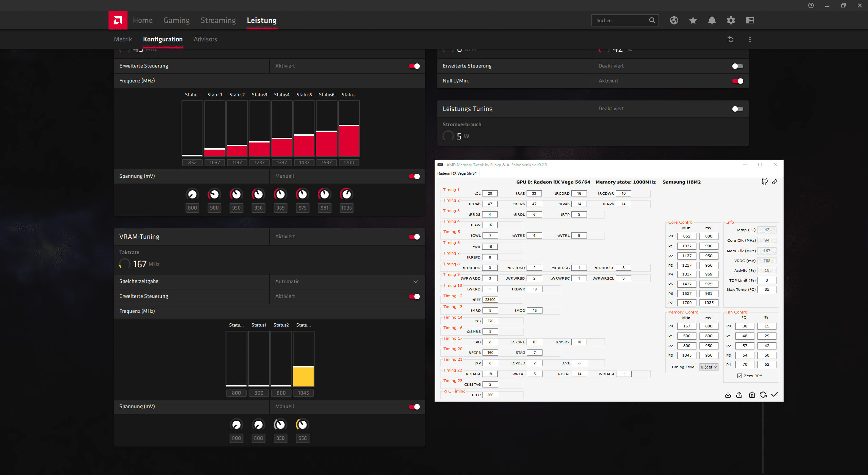Click GPU Status7 frequency bar slider
Screen dimensions: 868x475
(349, 129)
